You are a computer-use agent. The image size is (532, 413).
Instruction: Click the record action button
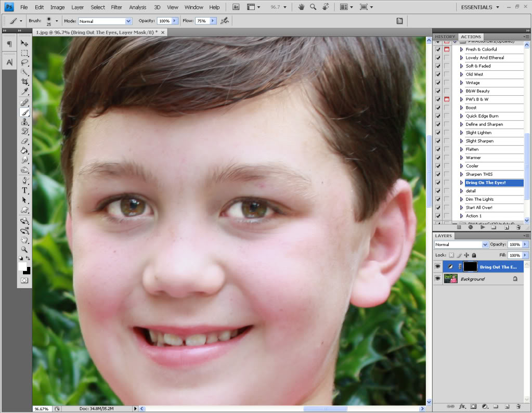(x=470, y=227)
